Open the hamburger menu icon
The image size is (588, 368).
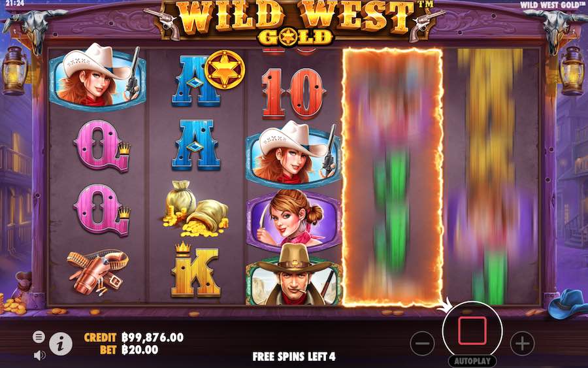tap(39, 337)
